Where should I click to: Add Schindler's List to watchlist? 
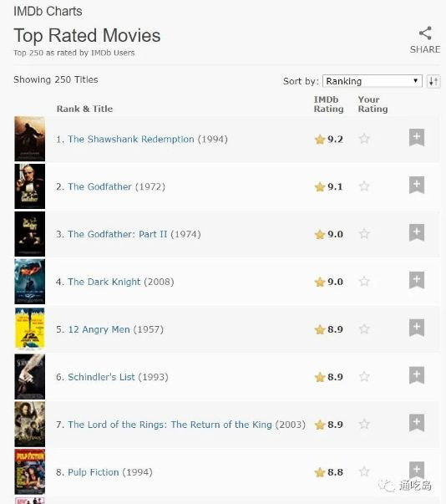coord(417,375)
